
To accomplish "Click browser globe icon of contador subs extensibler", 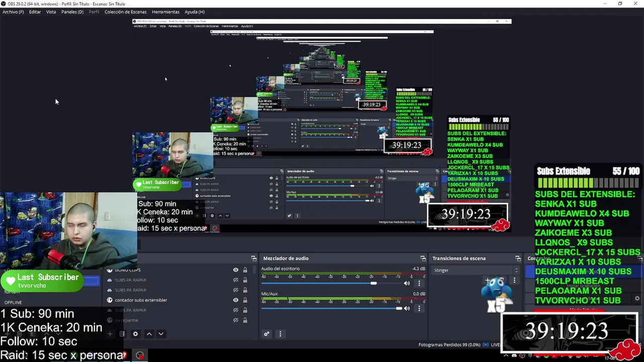I will coord(110,300).
